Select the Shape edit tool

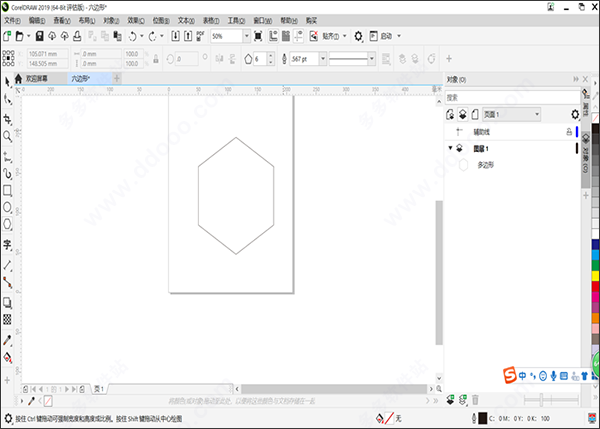[x=7, y=100]
